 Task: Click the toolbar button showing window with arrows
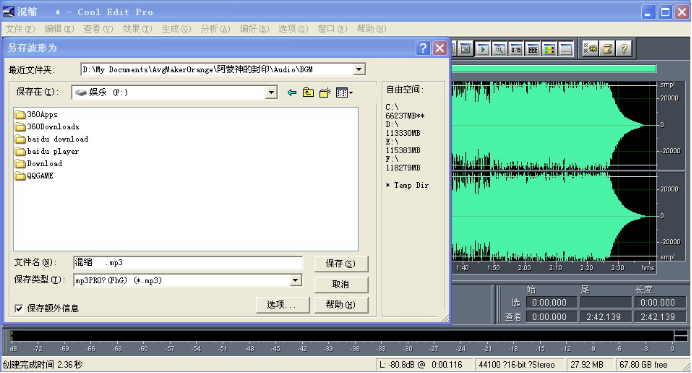[x=466, y=49]
